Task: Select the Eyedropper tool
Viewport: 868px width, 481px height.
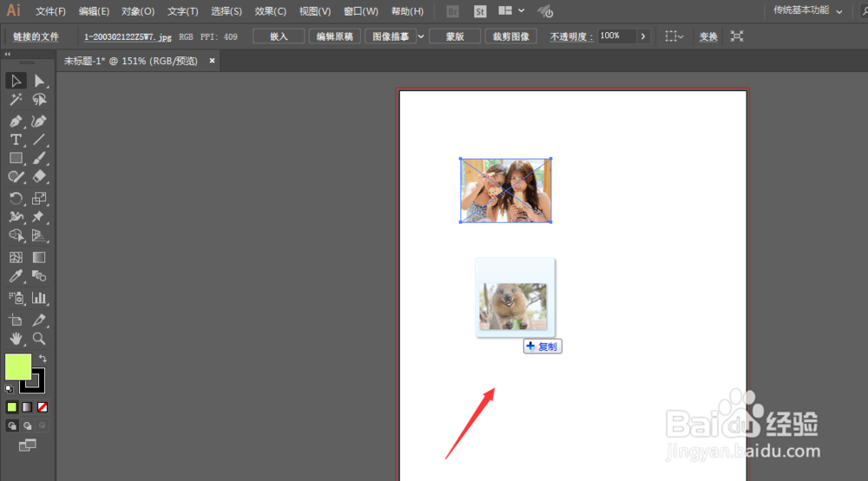Action: click(16, 275)
